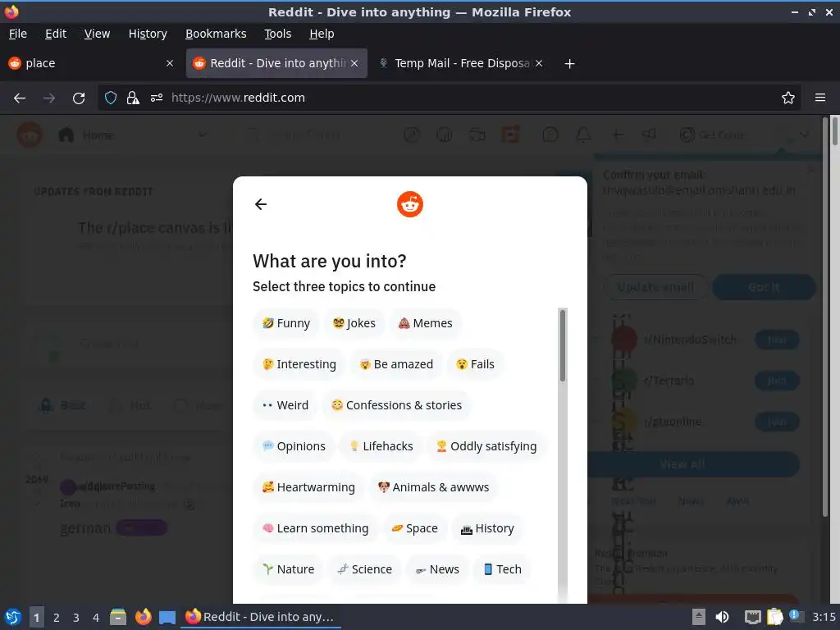Select the Heartwarming topic
The height and width of the screenshot is (630, 840).
[x=308, y=487]
